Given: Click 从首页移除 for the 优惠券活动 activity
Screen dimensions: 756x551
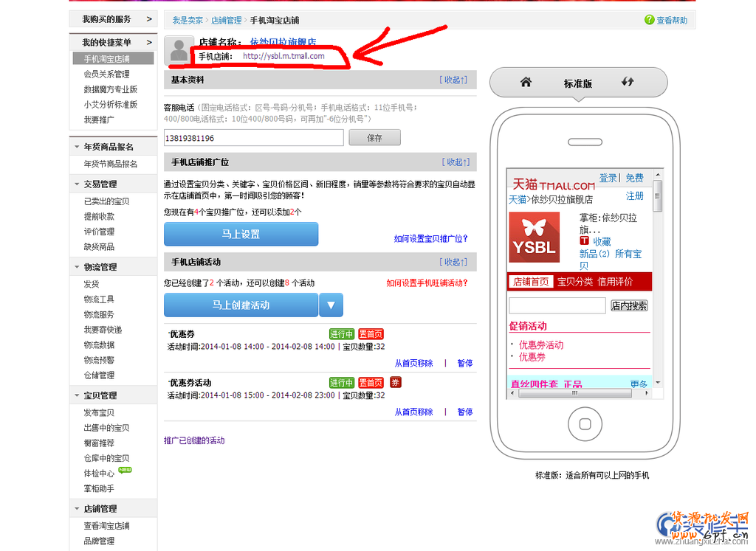Looking at the screenshot, I should (x=413, y=412).
